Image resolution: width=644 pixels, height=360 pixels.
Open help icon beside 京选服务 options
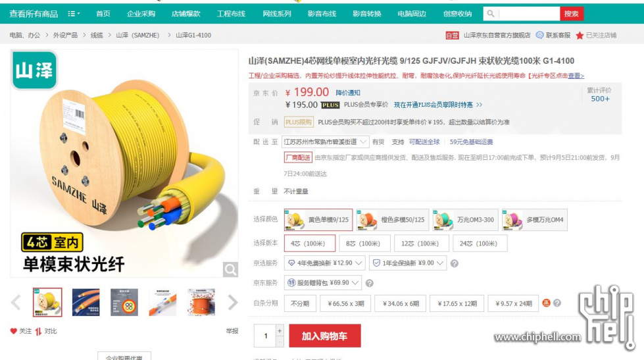455,263
